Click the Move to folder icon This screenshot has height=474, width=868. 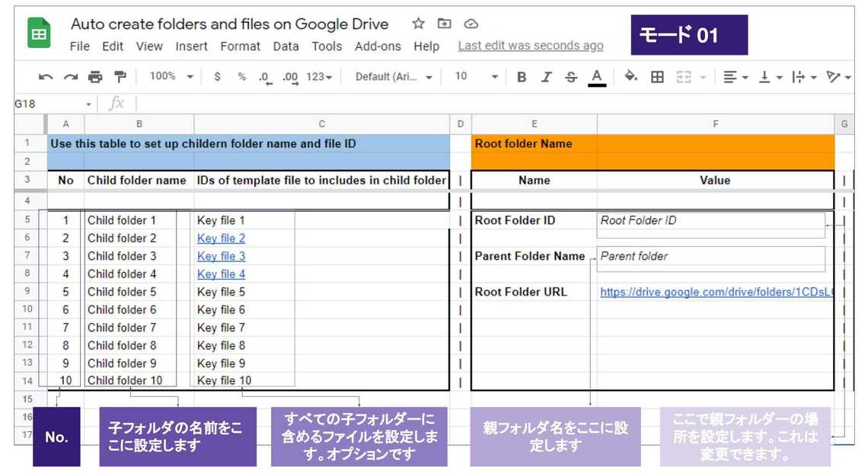tap(444, 24)
